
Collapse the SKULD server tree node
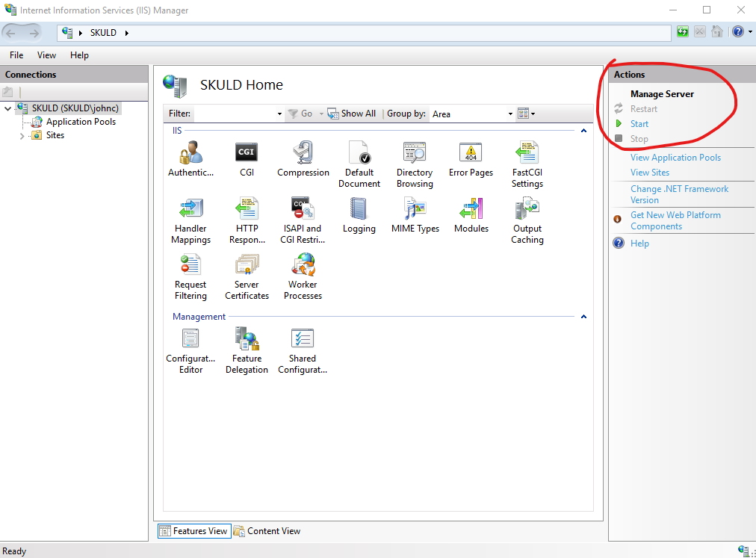[7, 108]
